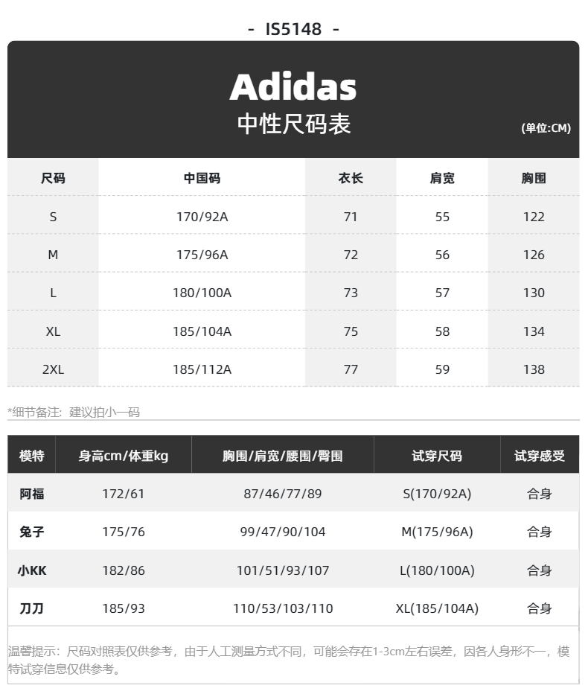Click the Adidas brand heading
This screenshot has height=700, width=588.
[x=293, y=87]
